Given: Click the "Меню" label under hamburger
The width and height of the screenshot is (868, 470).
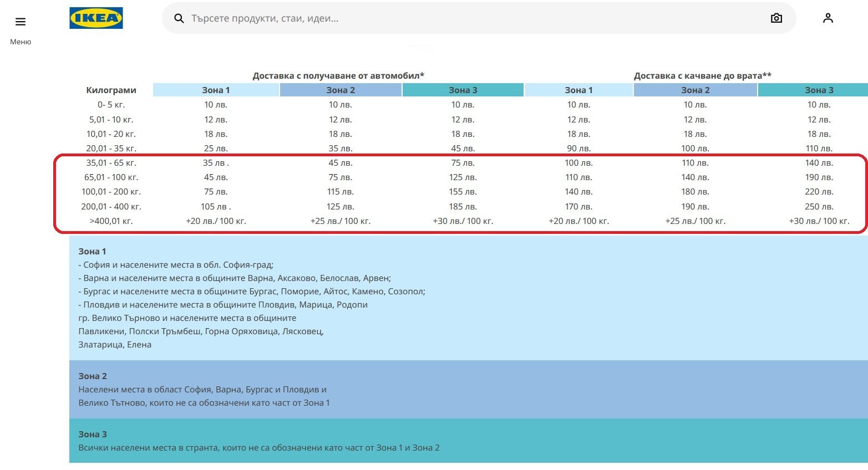Looking at the screenshot, I should click(21, 42).
